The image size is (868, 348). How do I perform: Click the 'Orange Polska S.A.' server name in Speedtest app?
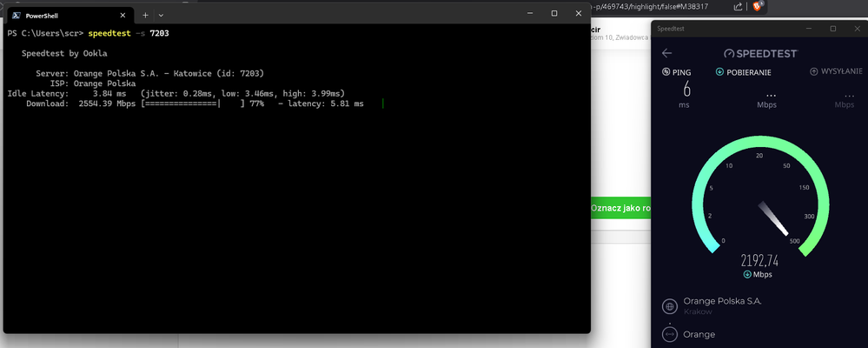(722, 301)
